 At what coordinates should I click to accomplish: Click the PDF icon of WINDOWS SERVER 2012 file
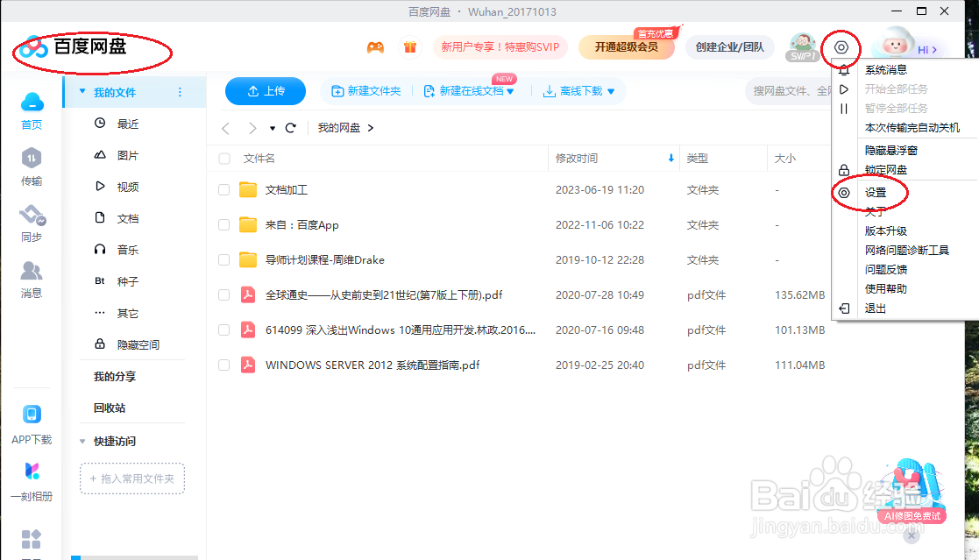(248, 365)
